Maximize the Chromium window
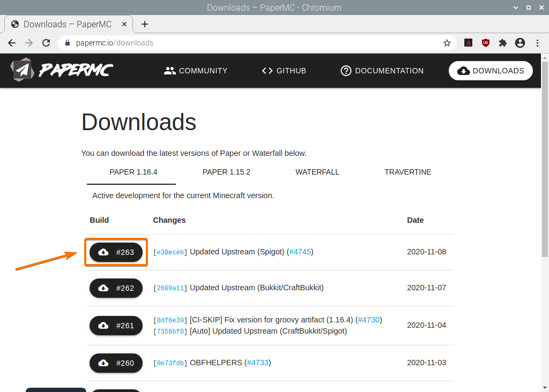Viewport: 549px width, 392px height. click(x=528, y=7)
